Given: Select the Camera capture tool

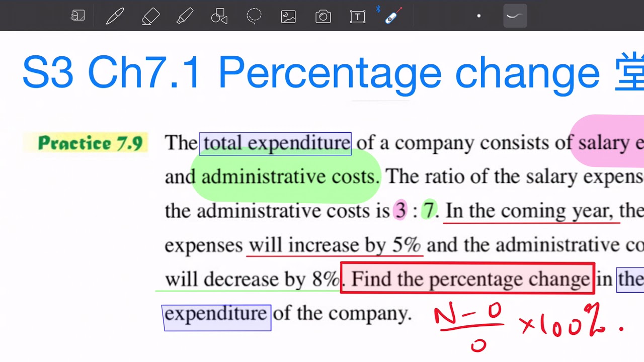Looking at the screenshot, I should (323, 16).
